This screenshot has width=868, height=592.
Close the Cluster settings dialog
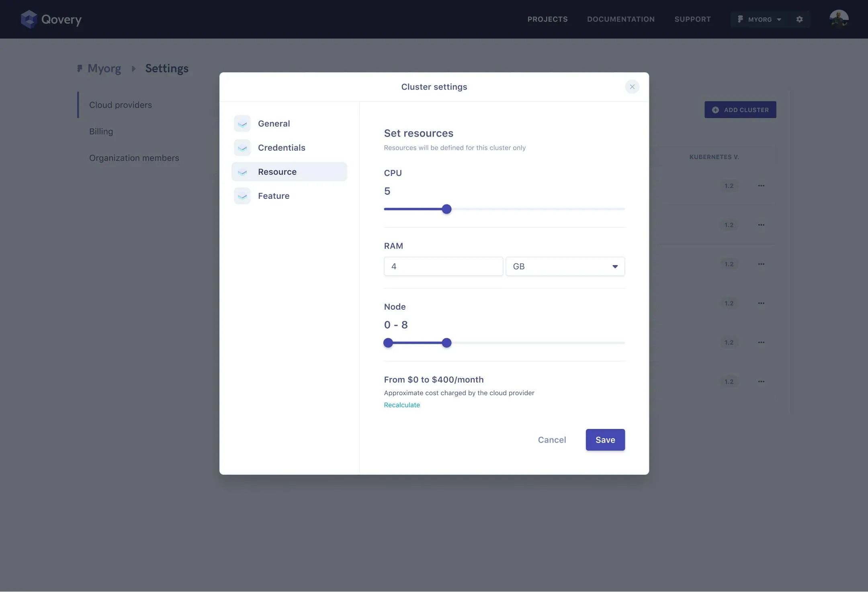[632, 87]
